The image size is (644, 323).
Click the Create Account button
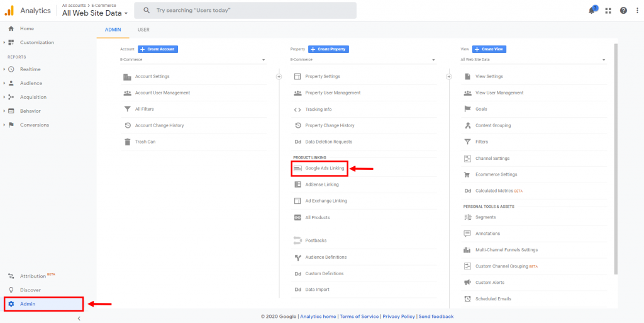tap(158, 49)
